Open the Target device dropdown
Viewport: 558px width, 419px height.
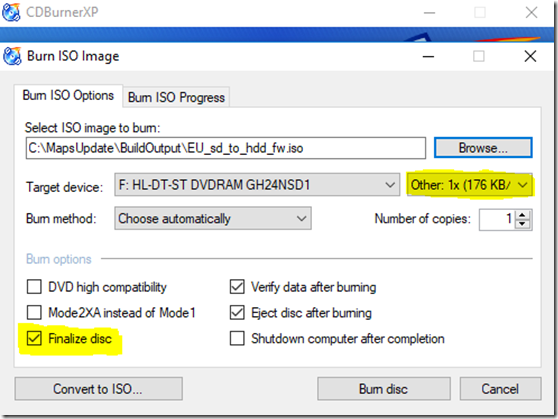click(x=257, y=185)
